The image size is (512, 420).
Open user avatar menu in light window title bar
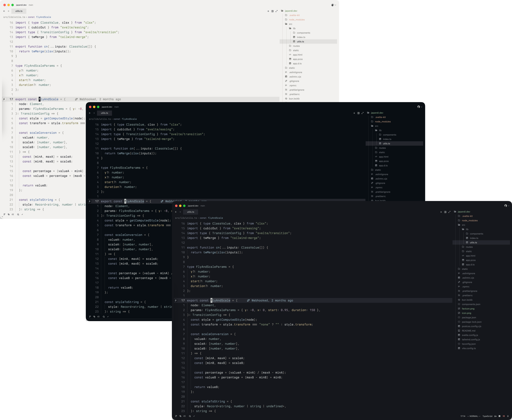pos(334,5)
